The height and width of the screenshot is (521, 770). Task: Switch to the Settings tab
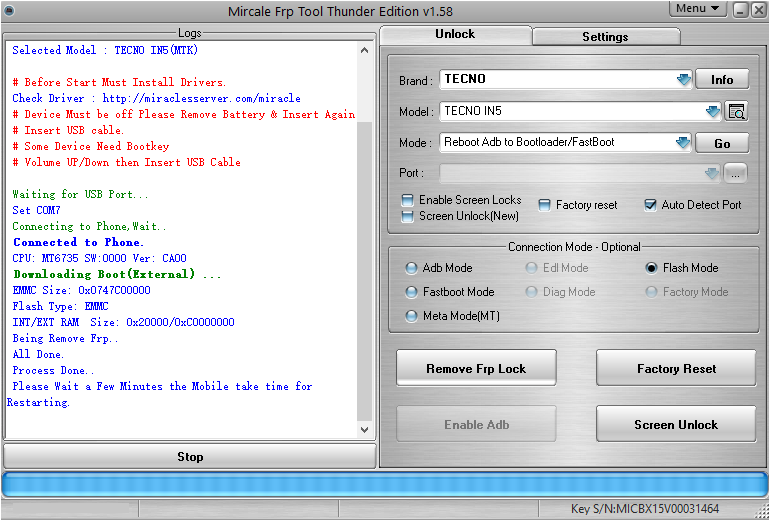(605, 37)
